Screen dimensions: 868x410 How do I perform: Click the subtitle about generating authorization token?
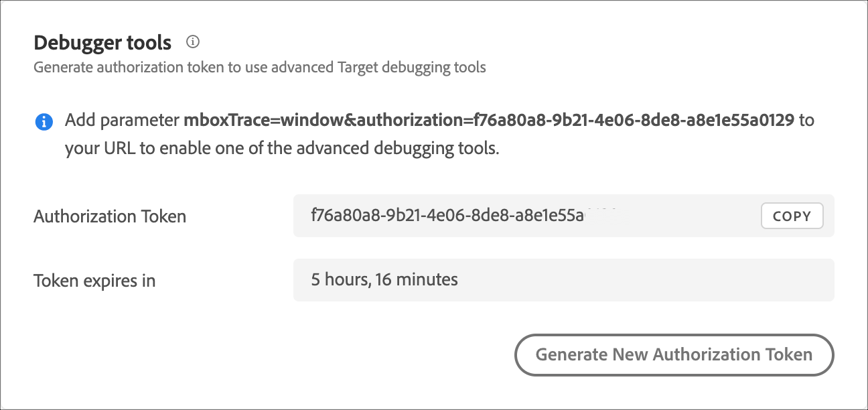coord(260,67)
